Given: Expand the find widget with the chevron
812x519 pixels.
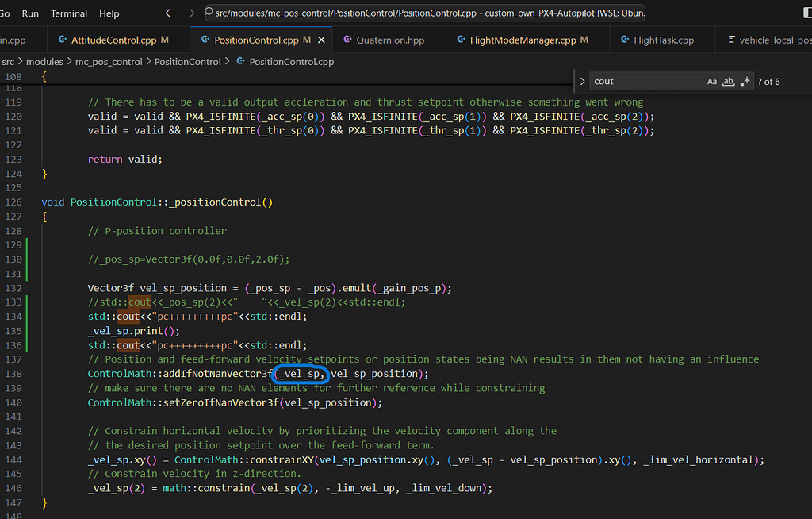Looking at the screenshot, I should [582, 81].
